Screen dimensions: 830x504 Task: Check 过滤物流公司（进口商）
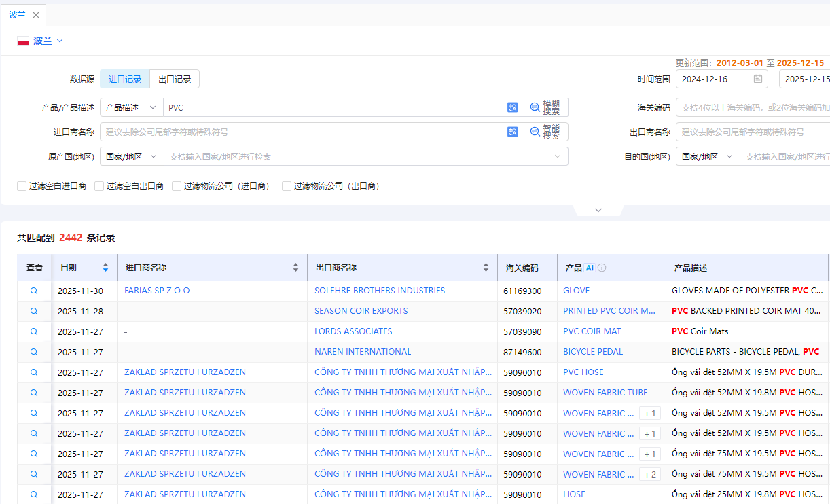coord(177,185)
